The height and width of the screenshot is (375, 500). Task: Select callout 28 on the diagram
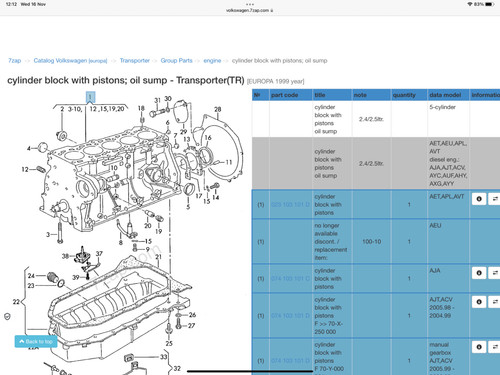pyautogui.click(x=218, y=109)
